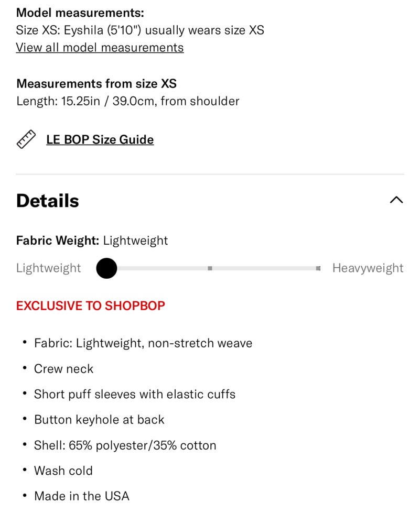Click the middle marker on fabric weight slider

pyautogui.click(x=210, y=268)
